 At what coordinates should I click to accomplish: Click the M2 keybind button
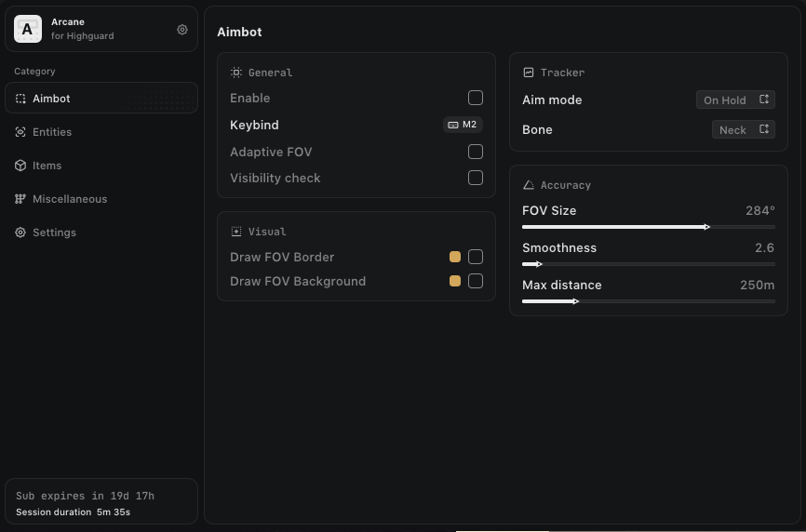pyautogui.click(x=463, y=125)
